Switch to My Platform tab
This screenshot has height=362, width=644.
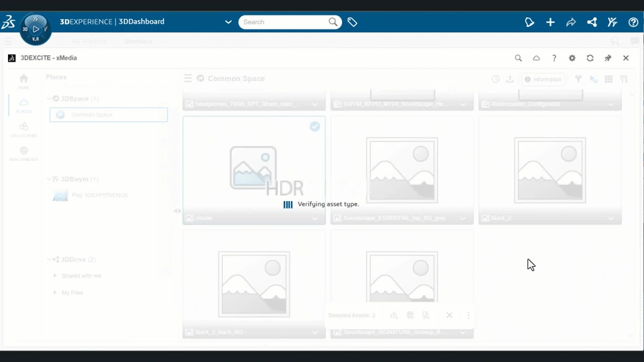[x=89, y=42]
